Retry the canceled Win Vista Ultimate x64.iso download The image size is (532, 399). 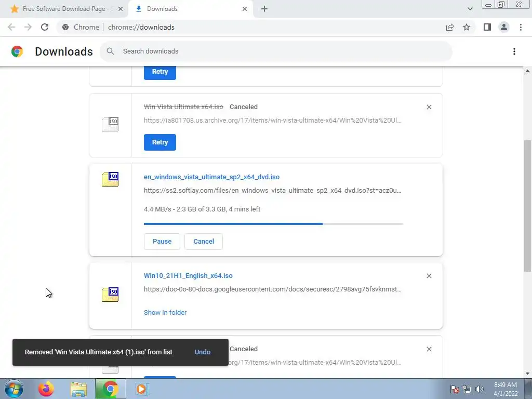pyautogui.click(x=160, y=142)
